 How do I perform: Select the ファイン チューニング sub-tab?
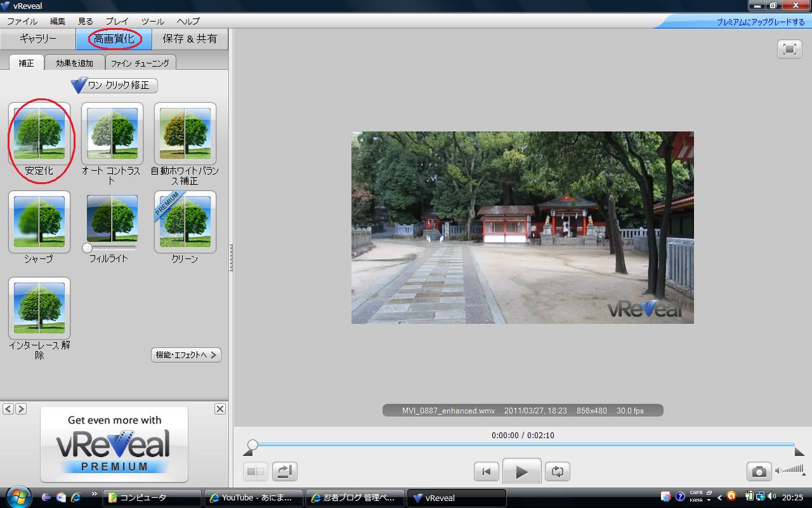pos(140,63)
